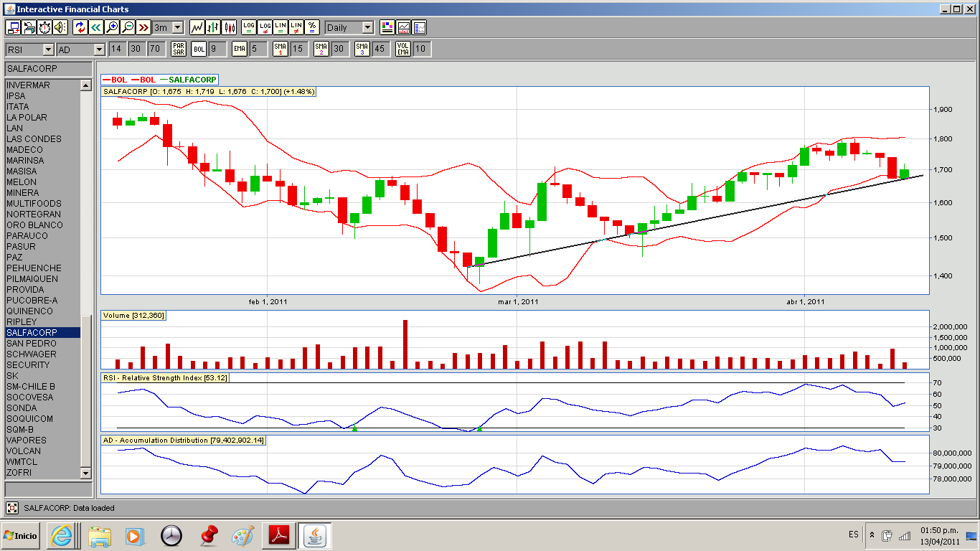Image resolution: width=980 pixels, height=551 pixels.
Task: Select LAN in the stock list
Action: click(x=15, y=128)
